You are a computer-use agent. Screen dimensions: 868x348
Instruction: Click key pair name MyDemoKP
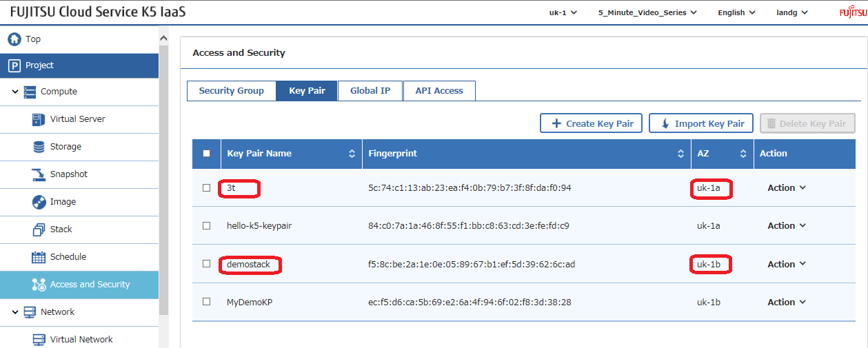[x=250, y=302]
